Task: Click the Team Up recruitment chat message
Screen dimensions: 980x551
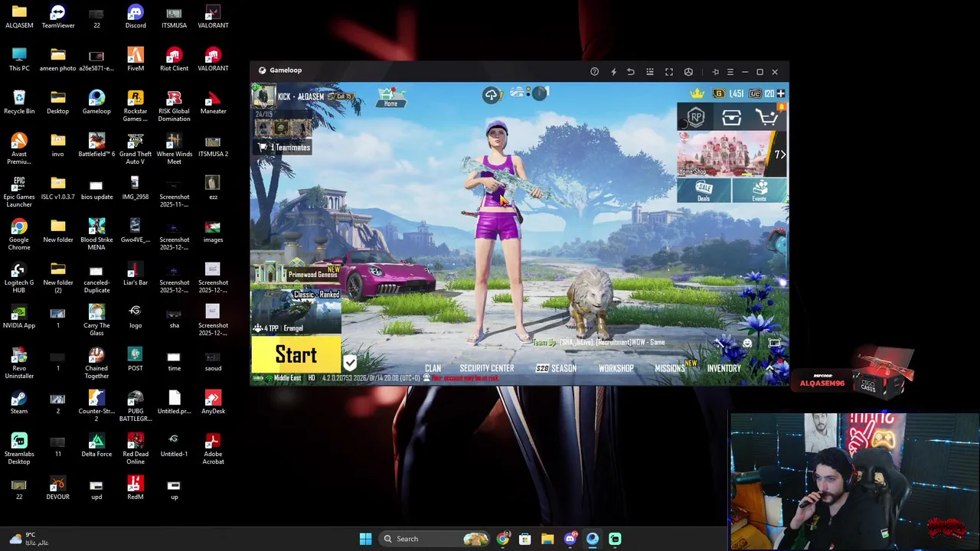Action: coord(599,342)
